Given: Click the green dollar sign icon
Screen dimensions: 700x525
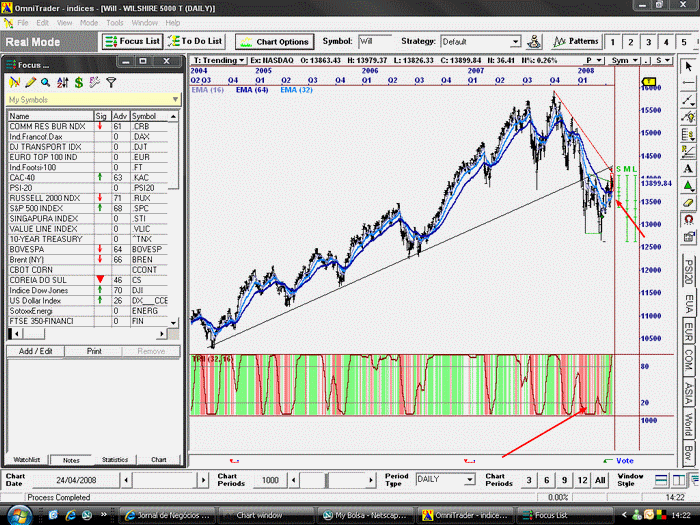Looking at the screenshot, I should 79,82.
